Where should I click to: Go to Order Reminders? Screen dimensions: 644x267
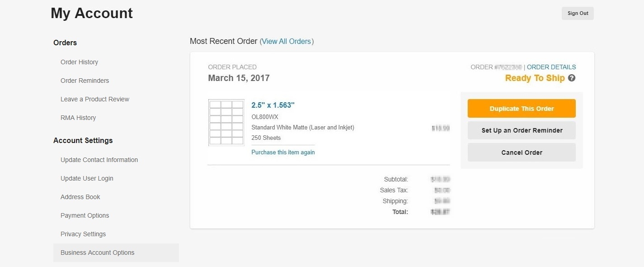point(85,81)
